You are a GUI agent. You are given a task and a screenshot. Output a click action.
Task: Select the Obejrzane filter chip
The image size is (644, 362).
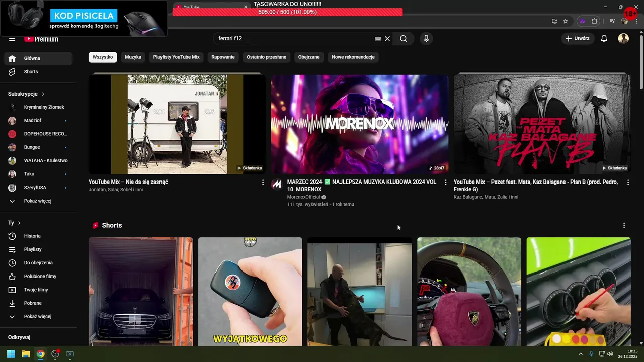pyautogui.click(x=309, y=57)
